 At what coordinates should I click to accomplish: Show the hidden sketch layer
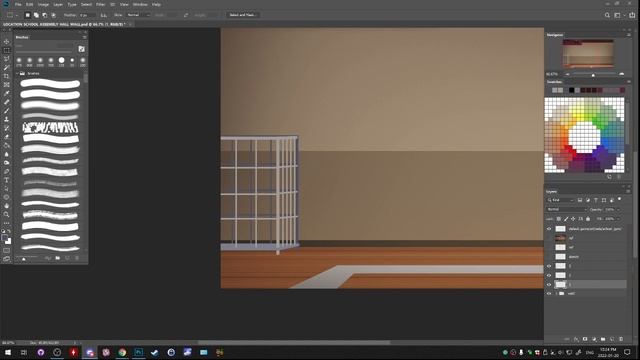[x=549, y=257]
